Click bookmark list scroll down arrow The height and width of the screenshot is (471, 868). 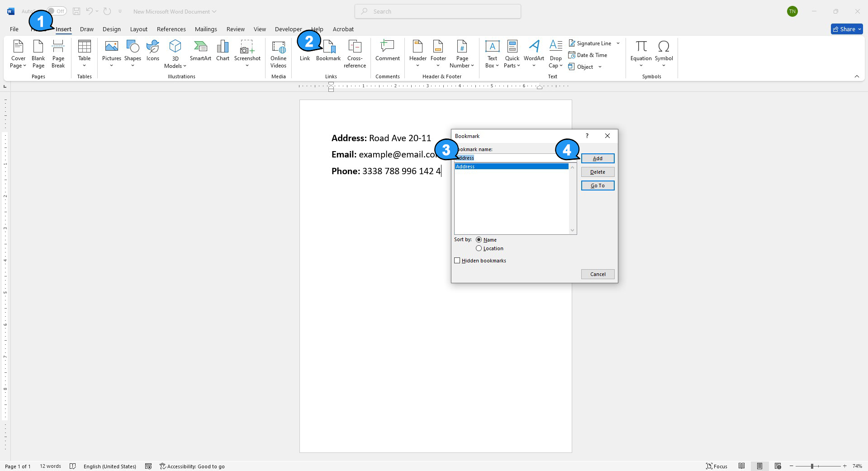click(x=573, y=230)
